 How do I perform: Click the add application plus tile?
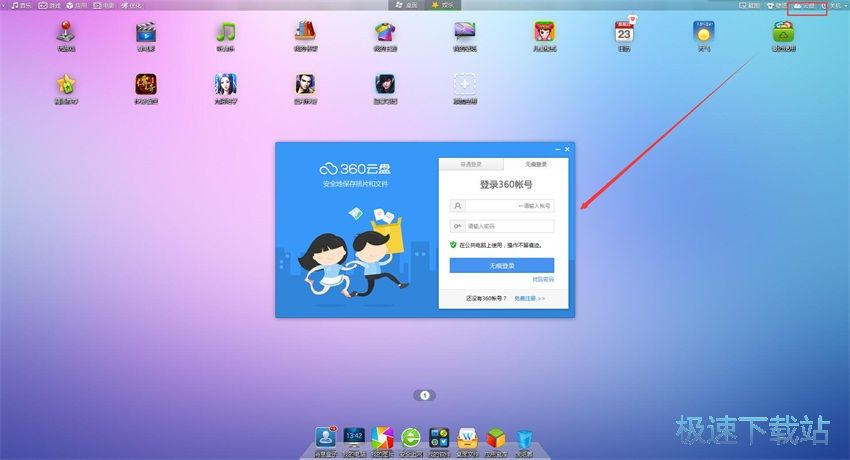(465, 85)
